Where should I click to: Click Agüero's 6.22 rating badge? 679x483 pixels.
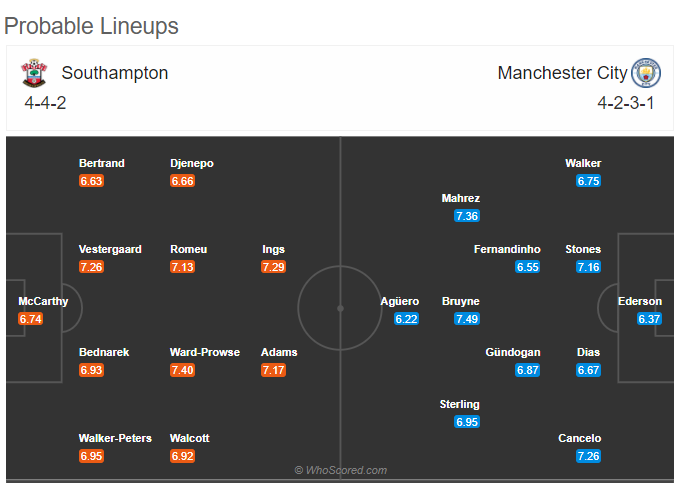click(406, 319)
